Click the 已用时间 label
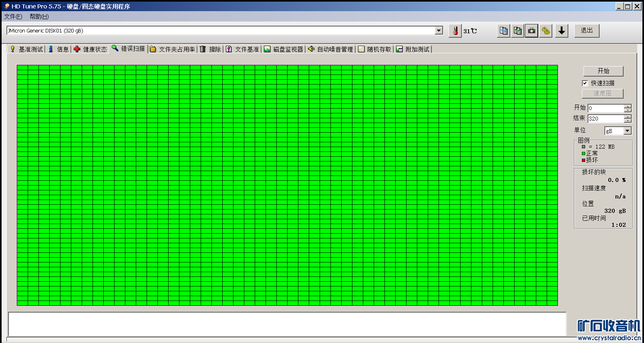The image size is (644, 343). click(x=594, y=218)
